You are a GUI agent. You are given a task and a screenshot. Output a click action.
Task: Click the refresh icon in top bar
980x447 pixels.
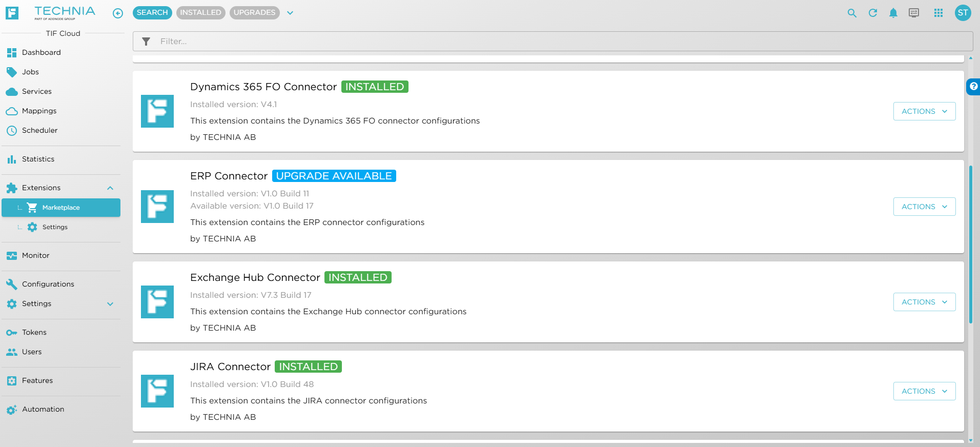(x=872, y=13)
